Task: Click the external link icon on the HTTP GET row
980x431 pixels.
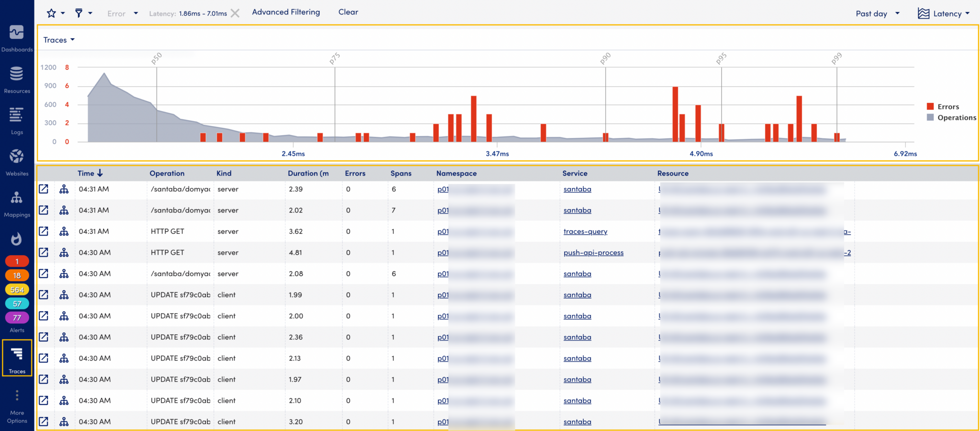Action: 44,231
